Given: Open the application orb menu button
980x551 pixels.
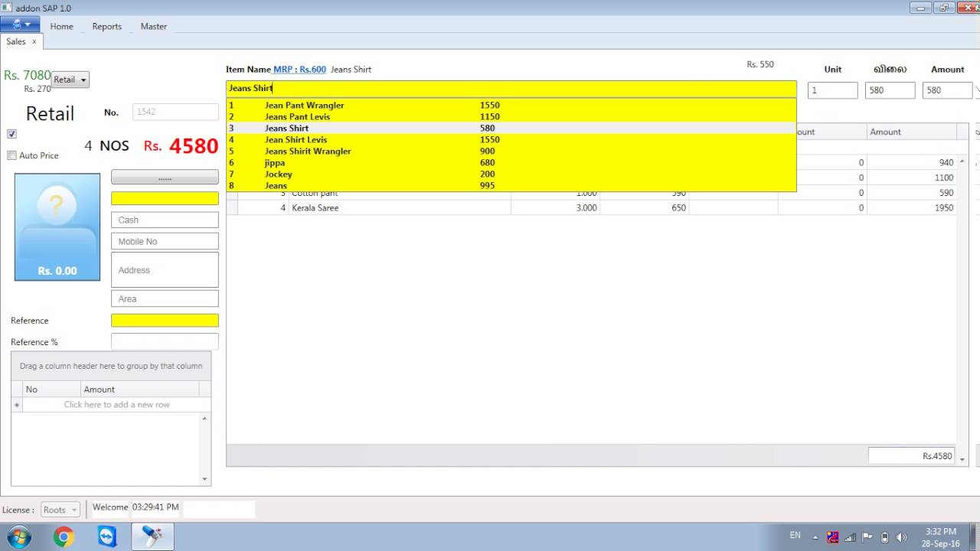Looking at the screenshot, I should point(19,25).
